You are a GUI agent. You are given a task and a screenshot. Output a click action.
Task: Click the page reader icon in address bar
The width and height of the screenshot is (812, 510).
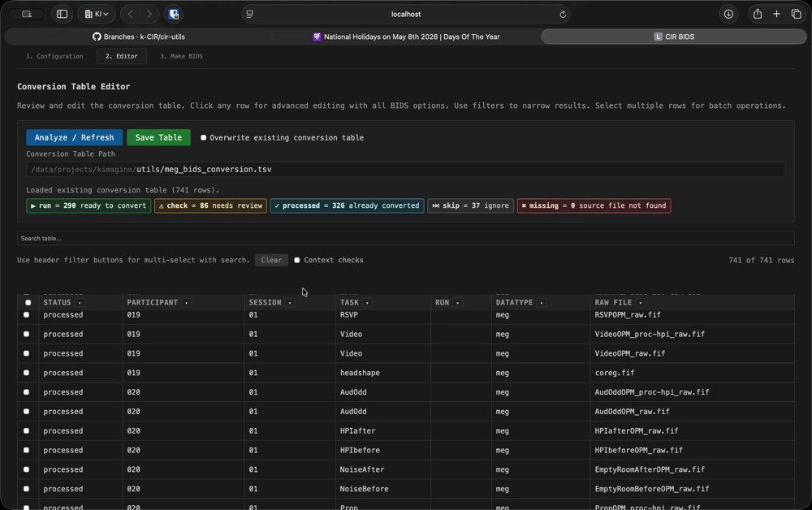point(250,14)
